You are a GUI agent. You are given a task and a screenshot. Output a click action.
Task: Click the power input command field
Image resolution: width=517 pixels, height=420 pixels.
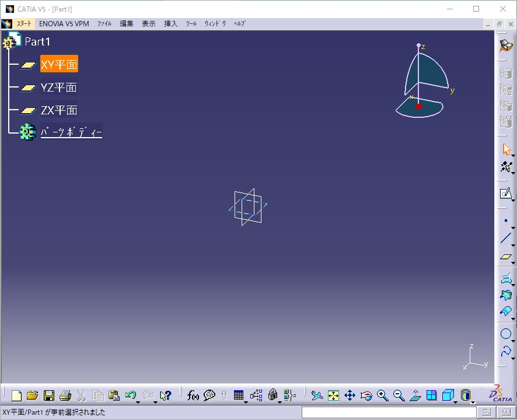[x=389, y=412]
